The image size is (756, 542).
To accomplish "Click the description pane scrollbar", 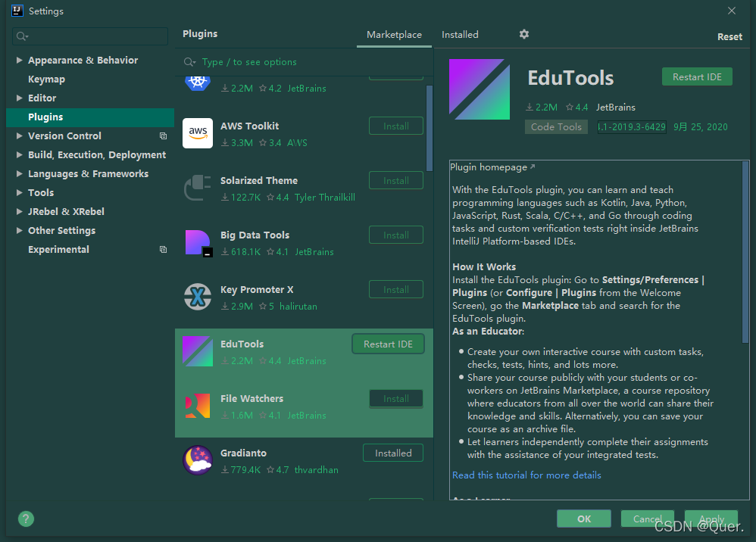I will click(745, 252).
